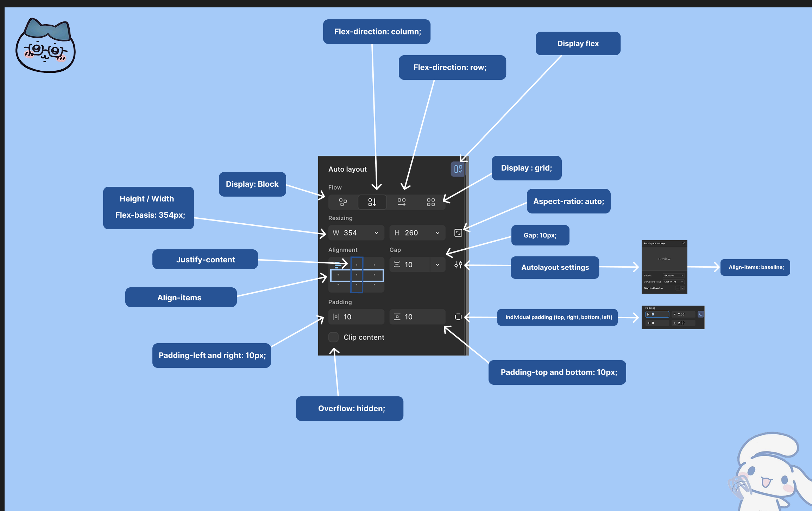Select the grid flow icon
The width and height of the screenshot is (812, 511).
431,202
